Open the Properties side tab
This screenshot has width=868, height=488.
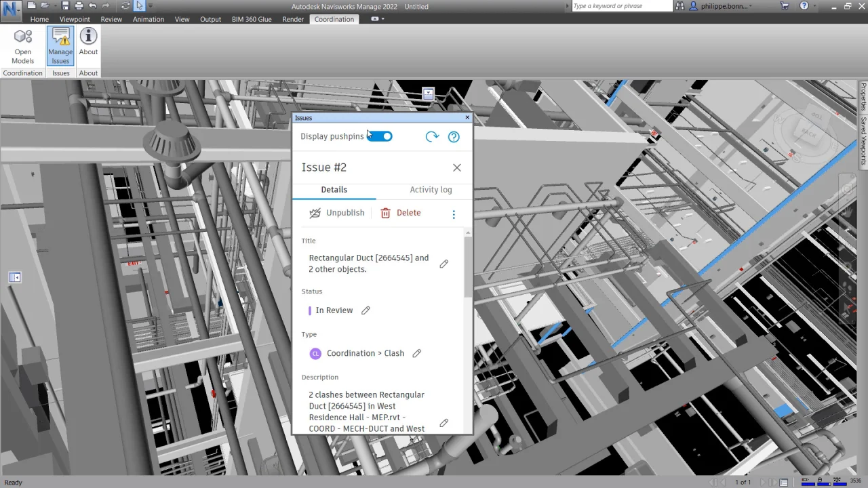tap(863, 97)
